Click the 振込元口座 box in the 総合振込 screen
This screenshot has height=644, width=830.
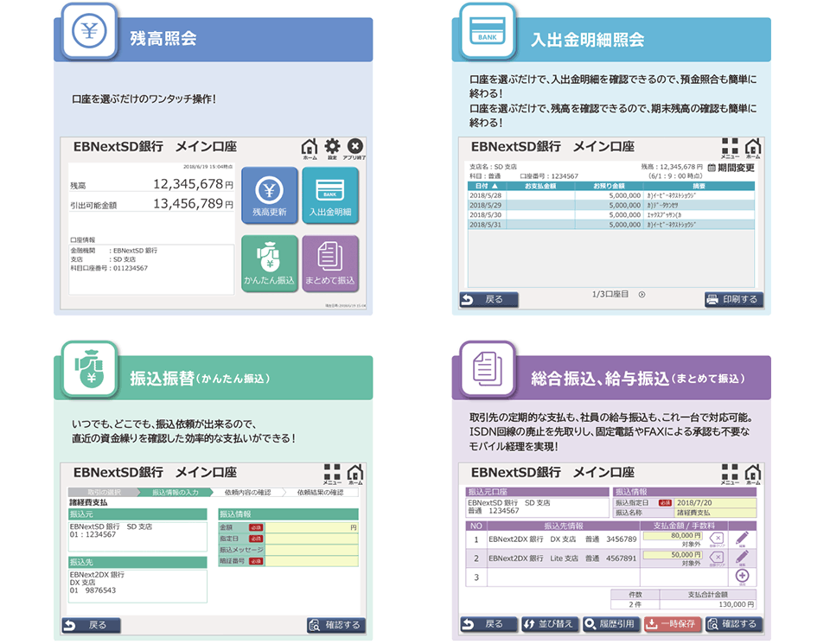pyautogui.click(x=537, y=507)
